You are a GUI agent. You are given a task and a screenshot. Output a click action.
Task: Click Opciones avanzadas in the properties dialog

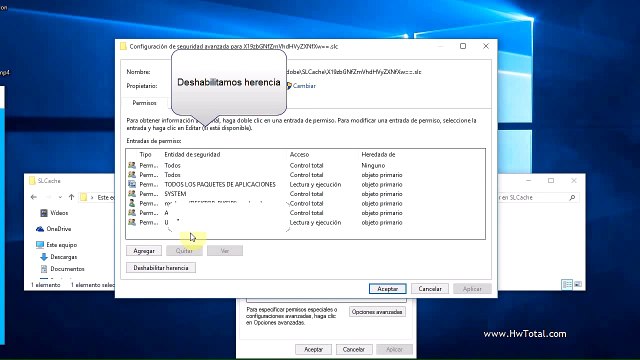click(377, 312)
